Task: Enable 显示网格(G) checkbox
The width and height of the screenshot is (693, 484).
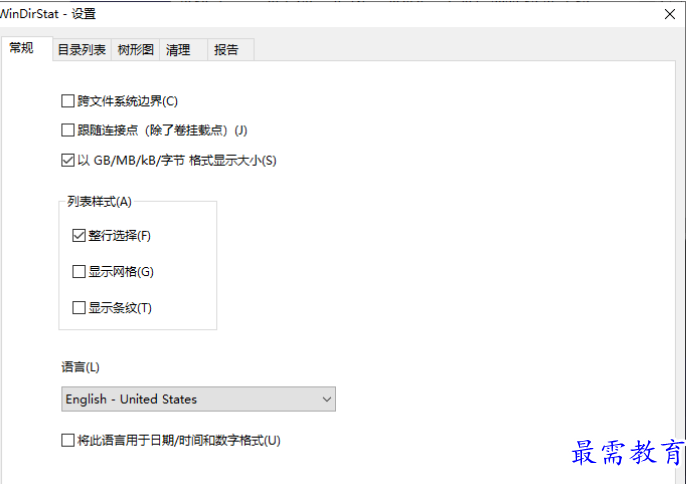Action: tap(79, 271)
